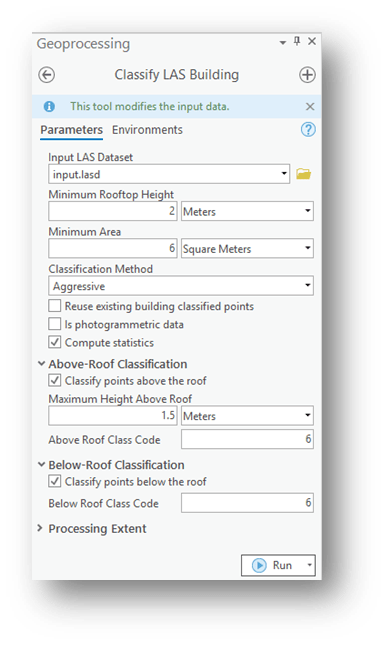Toggle auto-hide pin of Geoprocessing pane
This screenshot has height=645, width=387.
coord(297,41)
